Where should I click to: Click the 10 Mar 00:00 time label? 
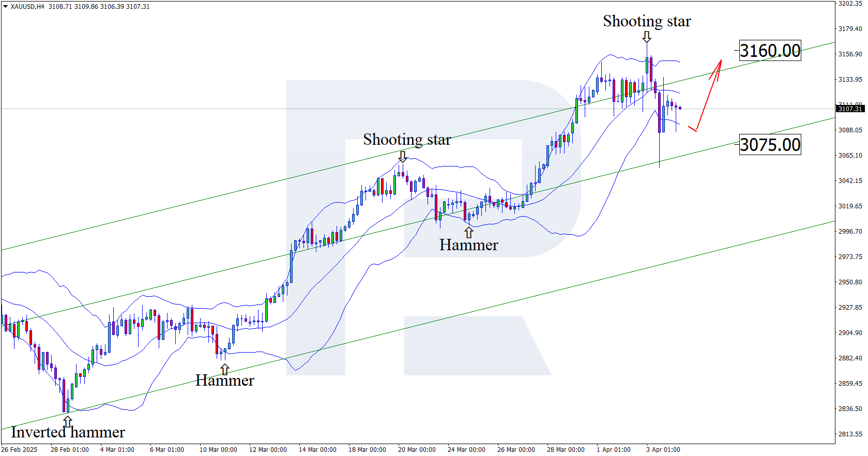(219, 450)
